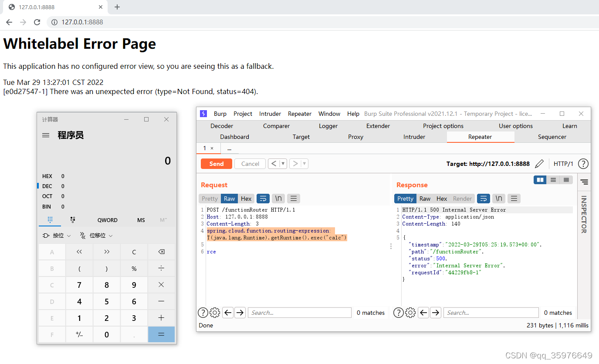Viewport: 599px width, 364px height.
Task: Toggle line wrap in the Request pane
Action: click(263, 199)
